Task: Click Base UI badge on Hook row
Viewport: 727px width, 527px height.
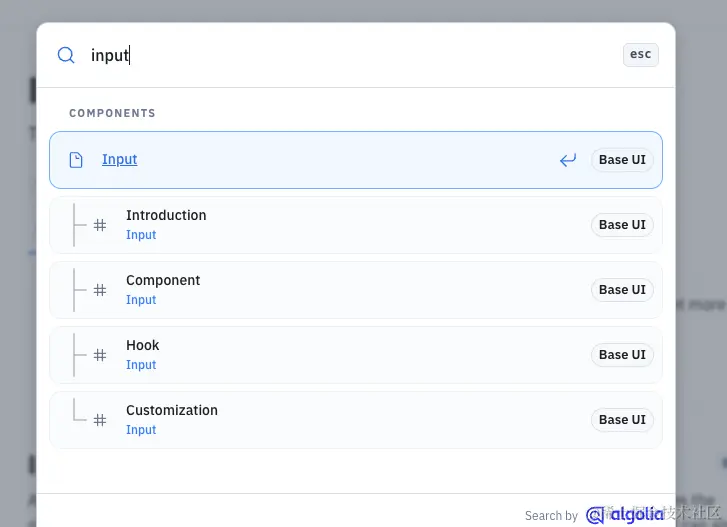Action: 622,355
